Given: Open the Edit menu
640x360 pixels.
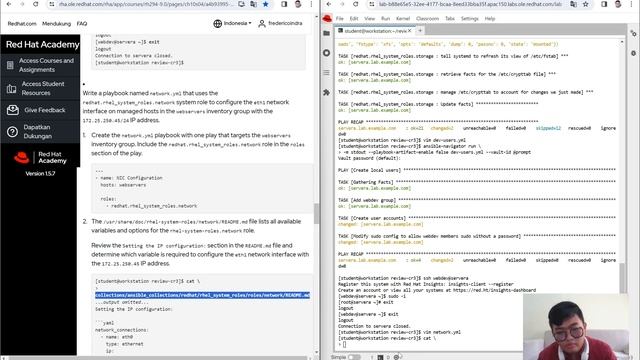Looking at the screenshot, I should [354, 19].
